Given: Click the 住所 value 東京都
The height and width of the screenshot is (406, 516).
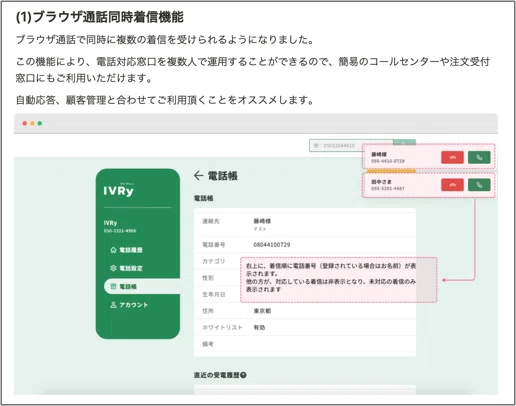Looking at the screenshot, I should point(262,311).
